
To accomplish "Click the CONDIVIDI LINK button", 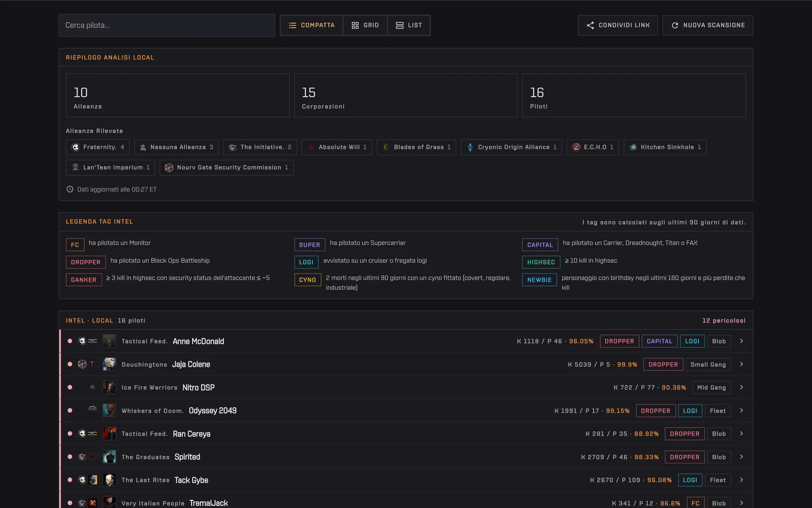I will [x=618, y=25].
